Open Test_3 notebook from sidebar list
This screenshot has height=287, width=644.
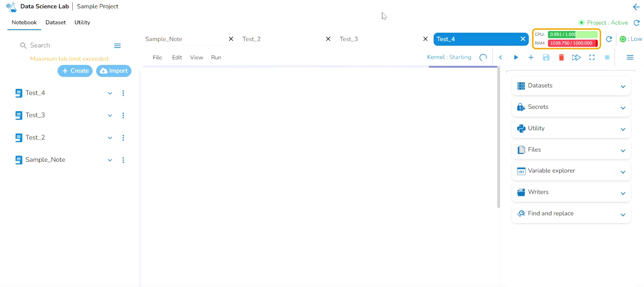tap(35, 115)
